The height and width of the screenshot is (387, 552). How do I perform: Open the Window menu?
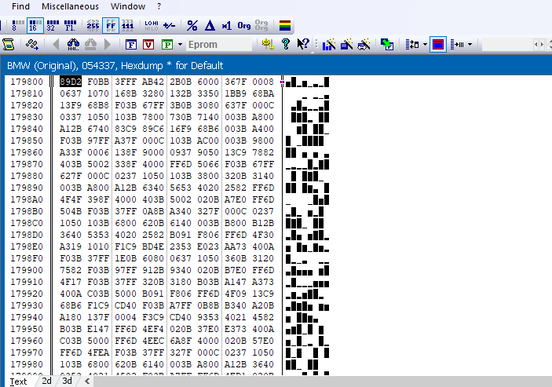click(x=128, y=6)
